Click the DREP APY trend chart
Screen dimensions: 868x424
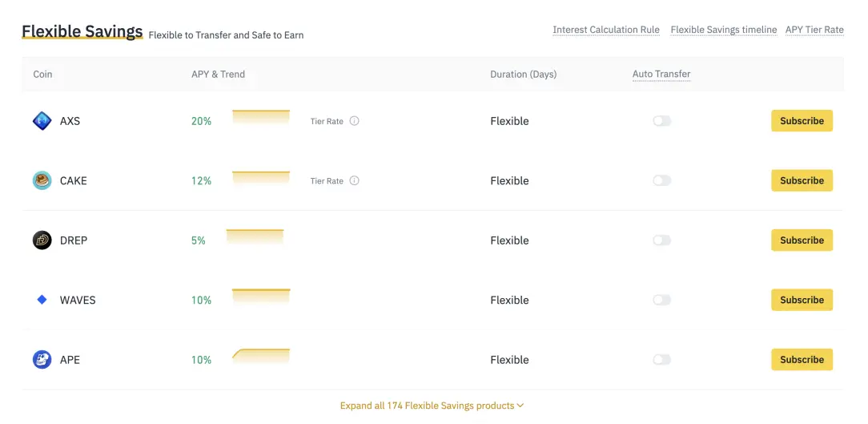[x=255, y=236]
